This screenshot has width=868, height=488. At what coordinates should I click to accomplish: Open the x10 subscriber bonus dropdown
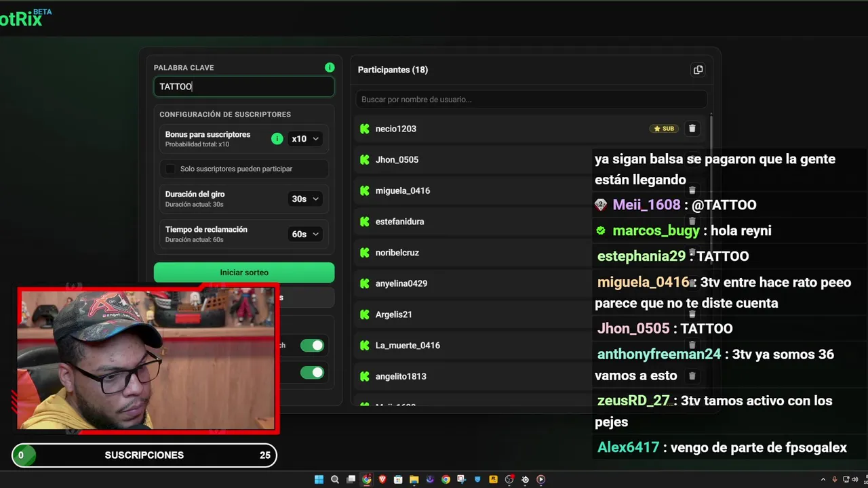click(x=305, y=139)
